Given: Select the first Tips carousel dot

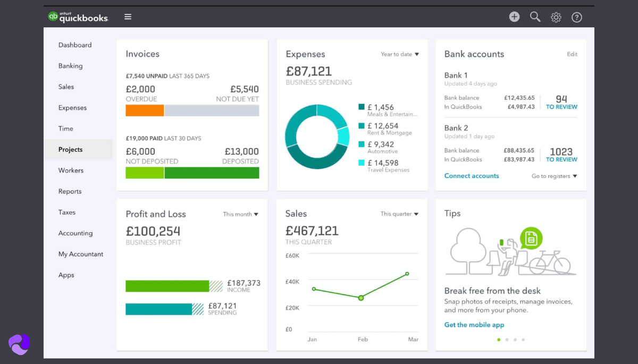Looking at the screenshot, I should click(x=499, y=340).
